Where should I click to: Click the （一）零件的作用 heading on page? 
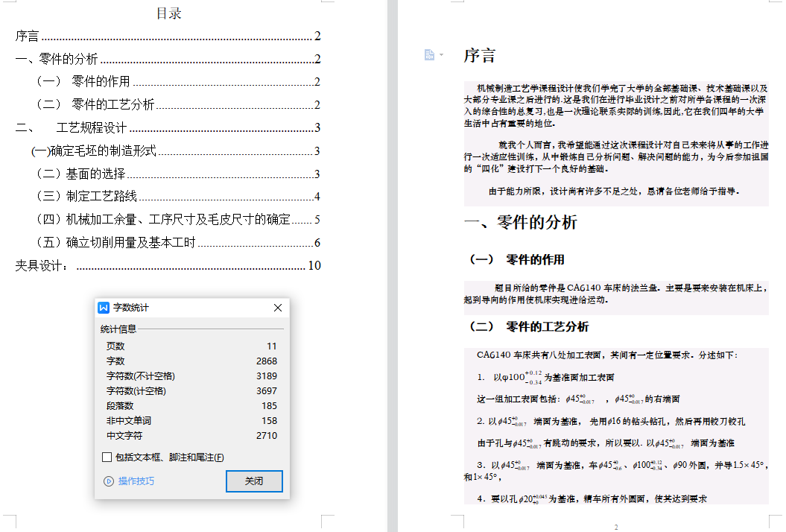[x=516, y=260]
